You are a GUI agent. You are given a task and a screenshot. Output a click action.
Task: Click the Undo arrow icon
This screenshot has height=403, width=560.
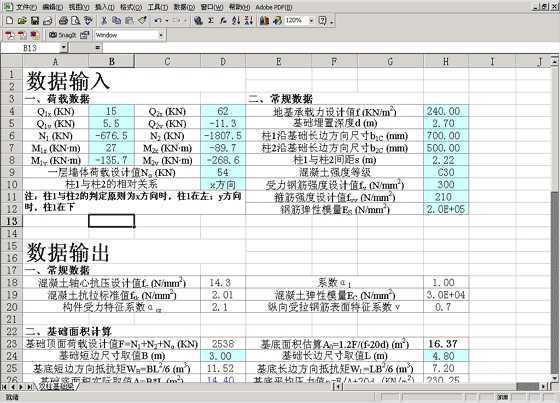(x=158, y=20)
